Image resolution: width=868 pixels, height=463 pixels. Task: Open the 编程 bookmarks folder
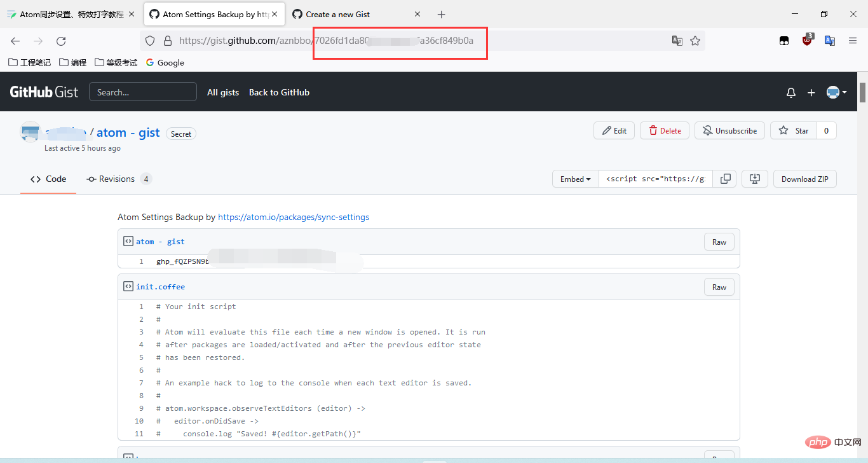coord(72,62)
